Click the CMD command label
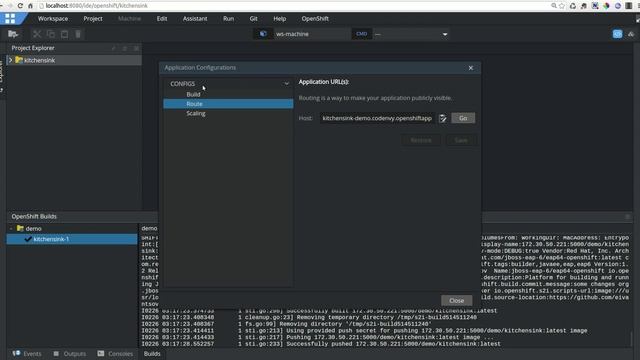 [x=362, y=34]
